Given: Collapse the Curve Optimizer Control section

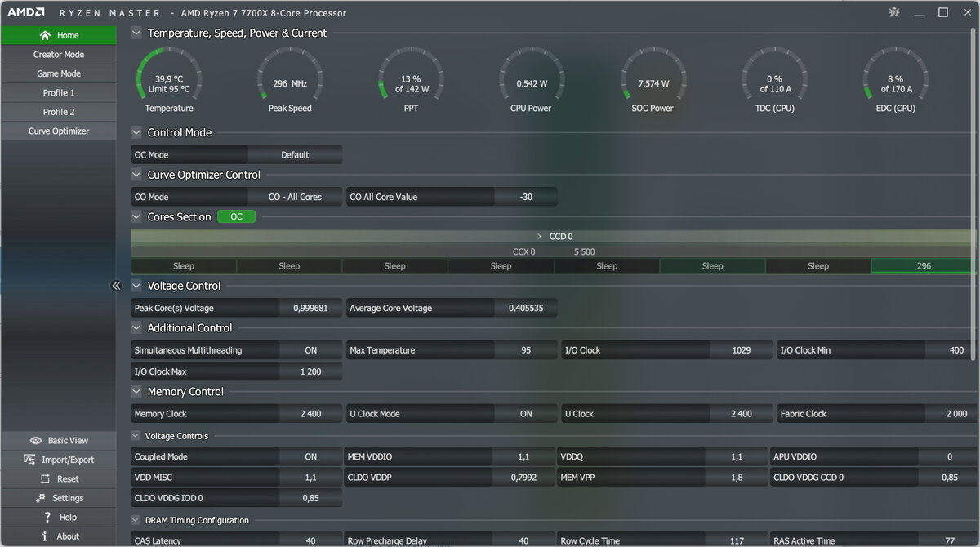Looking at the screenshot, I should pyautogui.click(x=136, y=175).
